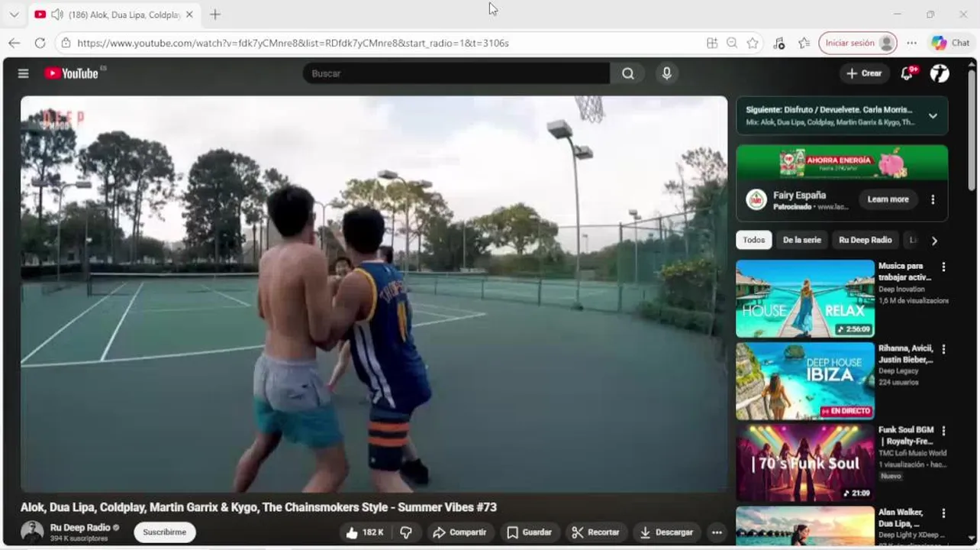Open browser settings and more ellipsis
This screenshot has height=550, width=980.
pyautogui.click(x=911, y=43)
